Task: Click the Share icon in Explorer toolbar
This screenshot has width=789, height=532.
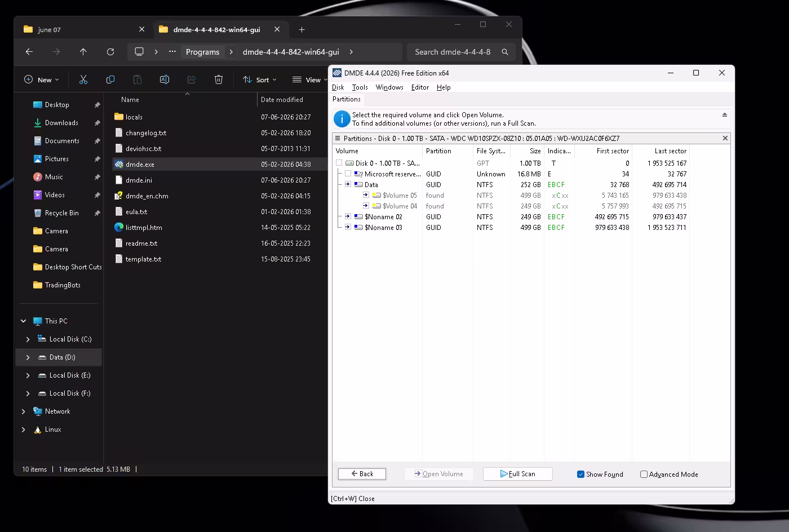Action: click(192, 80)
